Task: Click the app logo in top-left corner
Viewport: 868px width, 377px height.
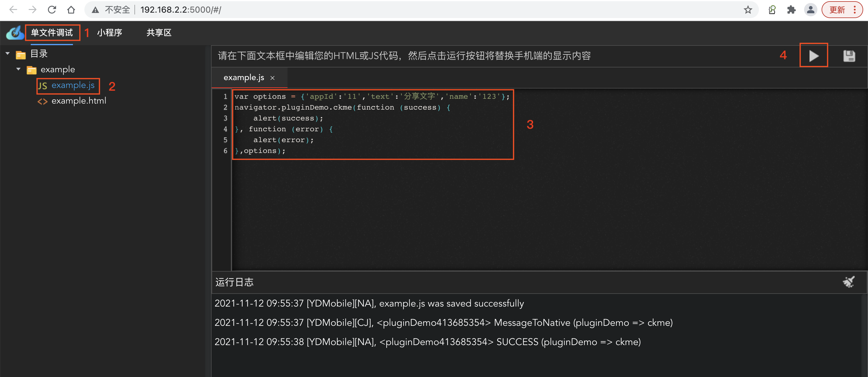Action: [14, 33]
